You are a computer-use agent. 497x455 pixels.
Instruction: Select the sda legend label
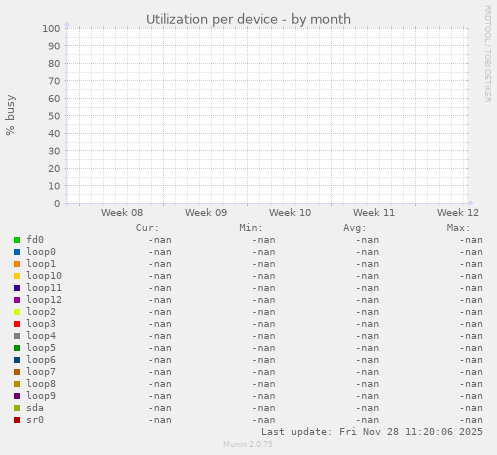(x=35, y=408)
